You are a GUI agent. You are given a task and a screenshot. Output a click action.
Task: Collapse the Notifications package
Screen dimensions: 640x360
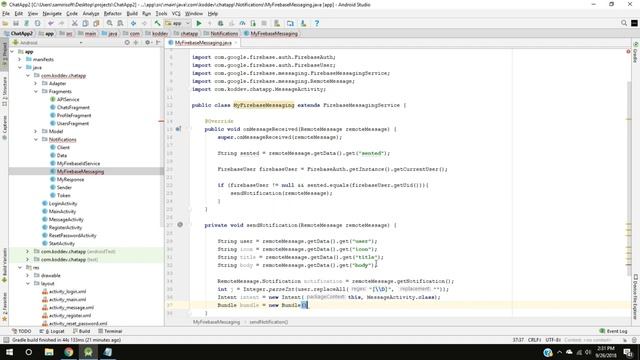pos(36,140)
